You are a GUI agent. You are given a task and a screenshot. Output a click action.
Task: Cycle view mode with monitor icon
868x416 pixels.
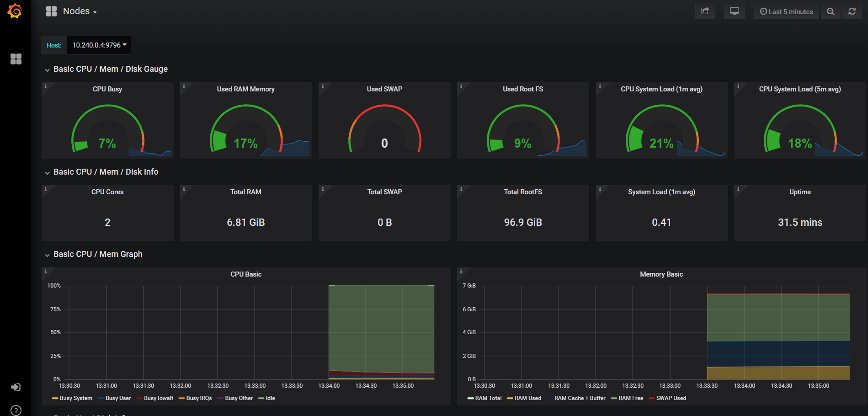(x=734, y=11)
